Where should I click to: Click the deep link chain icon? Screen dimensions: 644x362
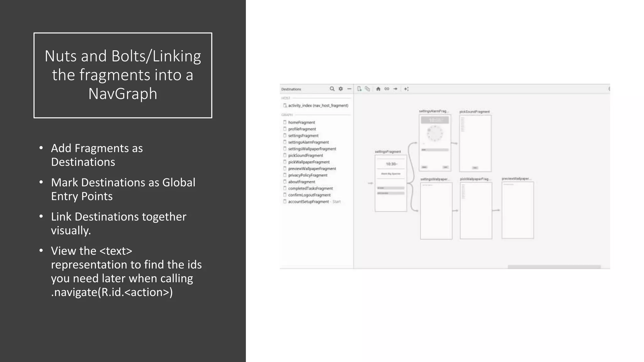(387, 89)
